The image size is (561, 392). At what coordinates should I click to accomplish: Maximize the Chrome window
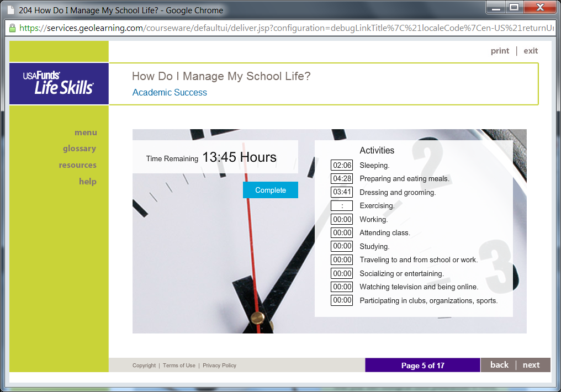click(514, 8)
